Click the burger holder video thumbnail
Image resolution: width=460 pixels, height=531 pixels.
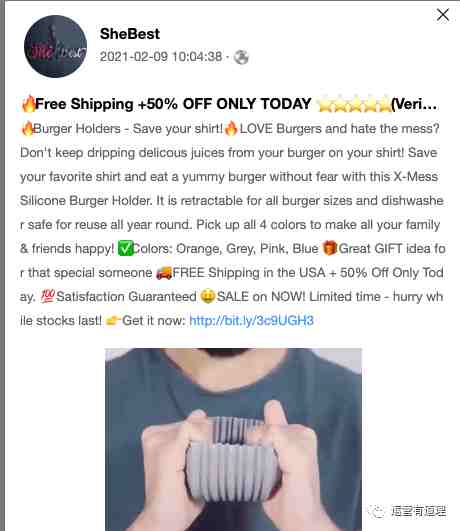coord(233,439)
